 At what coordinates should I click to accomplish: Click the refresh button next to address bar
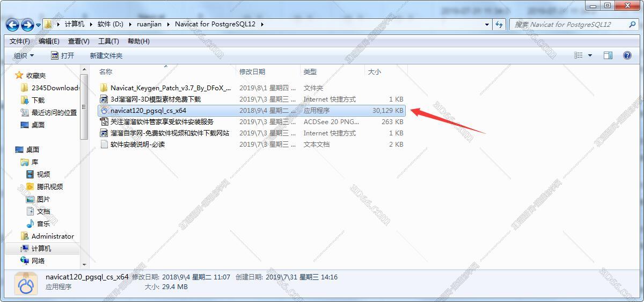(500, 24)
